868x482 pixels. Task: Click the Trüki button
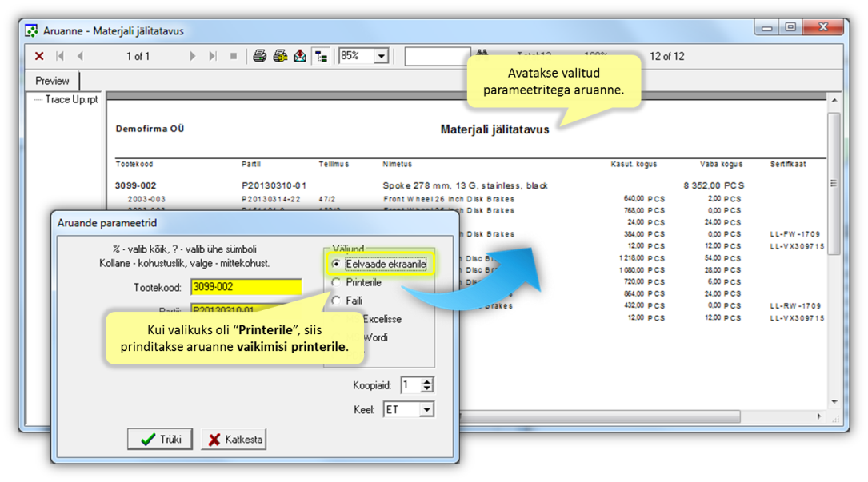click(x=160, y=439)
